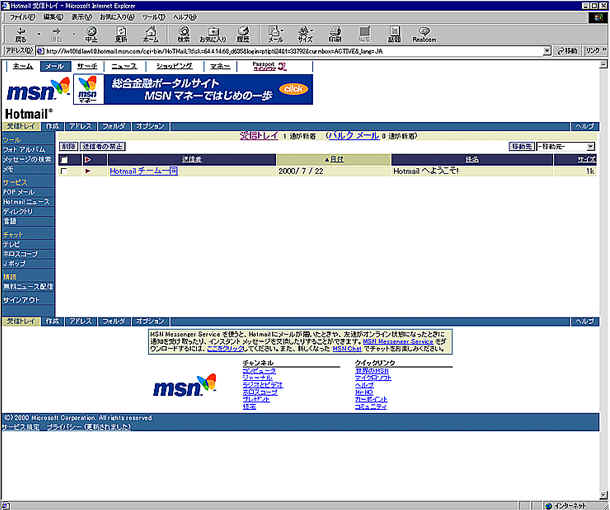Select all messages with the header checkbox
This screenshot has height=510, width=610.
tap(64, 159)
